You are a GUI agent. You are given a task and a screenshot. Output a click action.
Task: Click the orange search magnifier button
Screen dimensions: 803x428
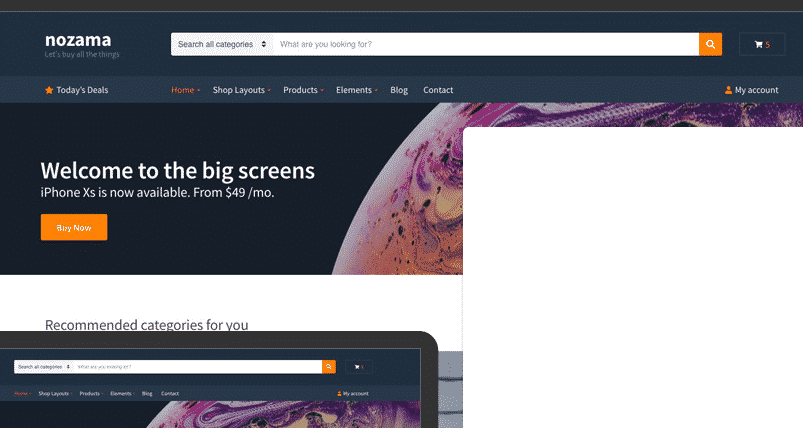[710, 45]
